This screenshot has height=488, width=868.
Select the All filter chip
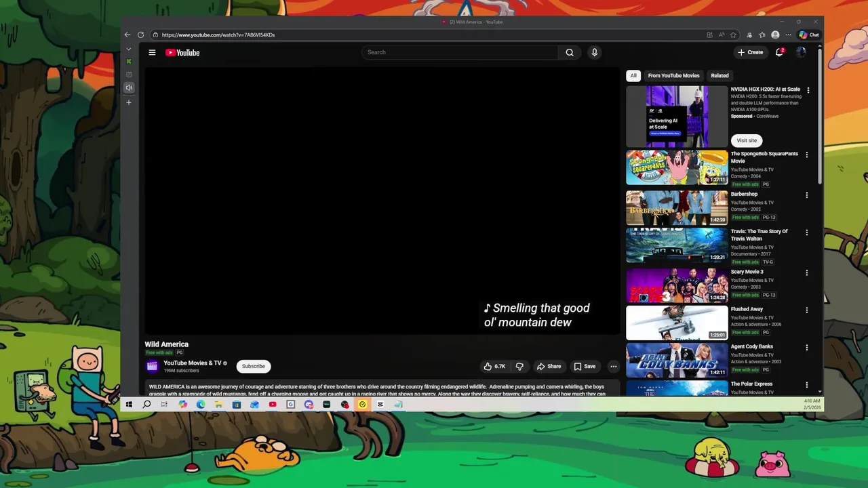pos(633,75)
